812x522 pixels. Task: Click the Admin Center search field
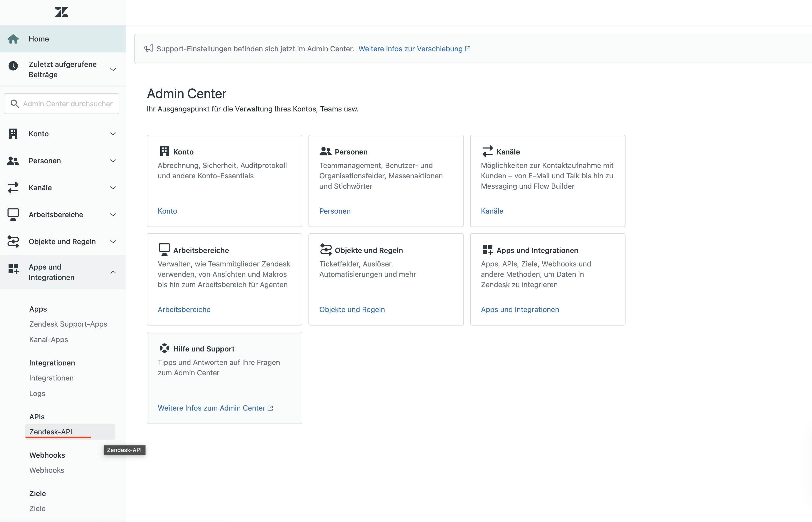click(66, 104)
